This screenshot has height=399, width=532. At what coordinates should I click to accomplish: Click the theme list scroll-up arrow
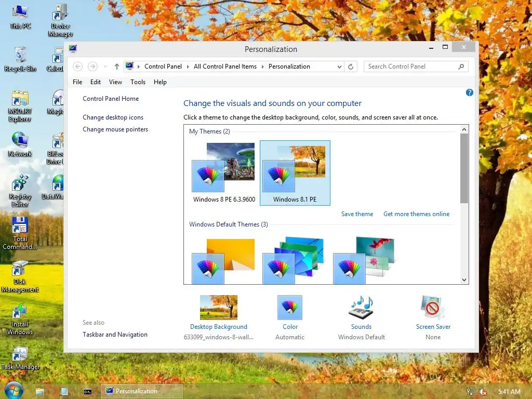[464, 129]
